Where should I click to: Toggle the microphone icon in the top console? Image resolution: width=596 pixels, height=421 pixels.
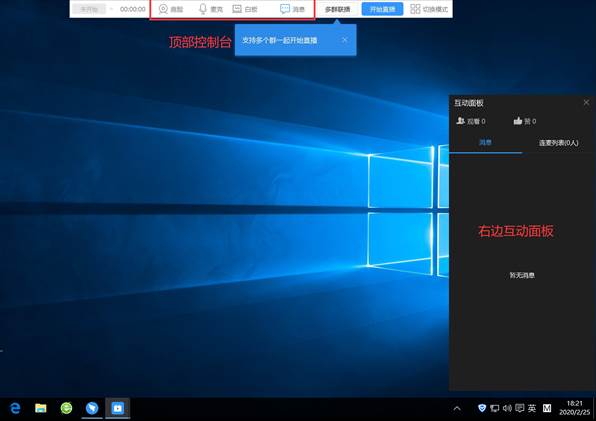coord(203,9)
